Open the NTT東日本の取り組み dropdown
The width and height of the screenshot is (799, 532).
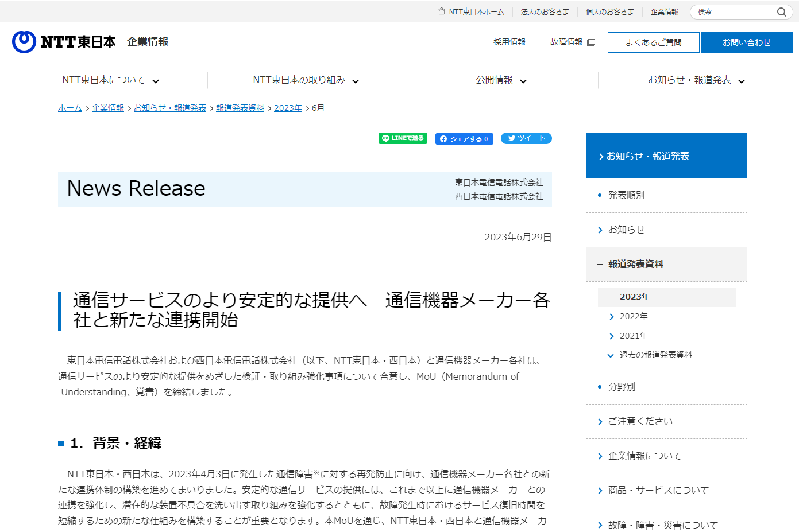356,81
